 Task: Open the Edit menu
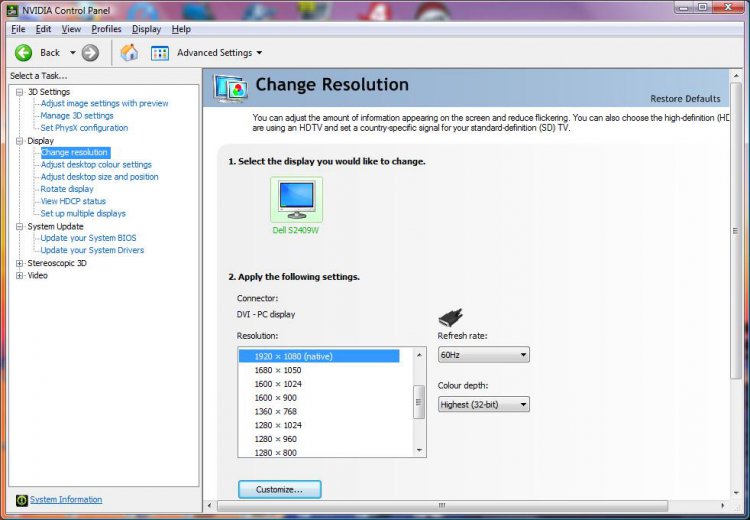[43, 29]
